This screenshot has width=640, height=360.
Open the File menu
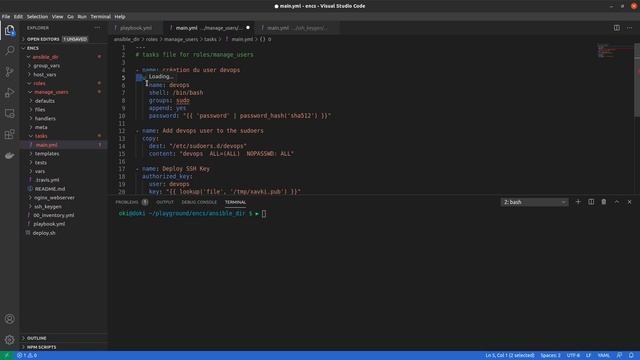pyautogui.click(x=6, y=17)
